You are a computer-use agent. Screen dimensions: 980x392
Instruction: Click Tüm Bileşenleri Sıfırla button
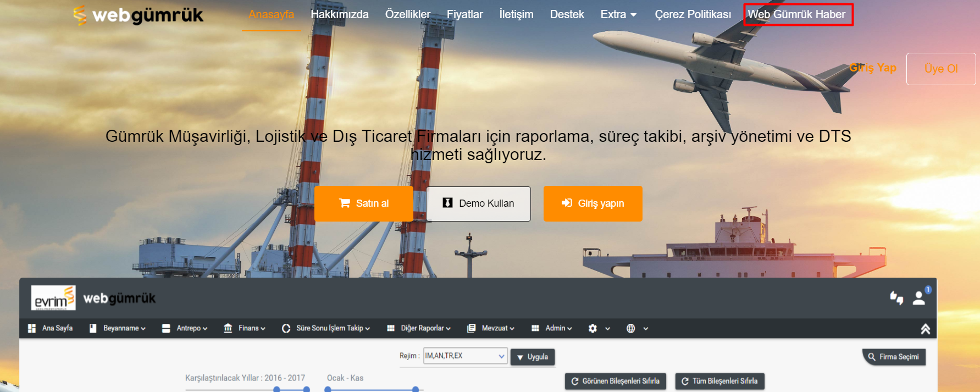[x=719, y=381]
